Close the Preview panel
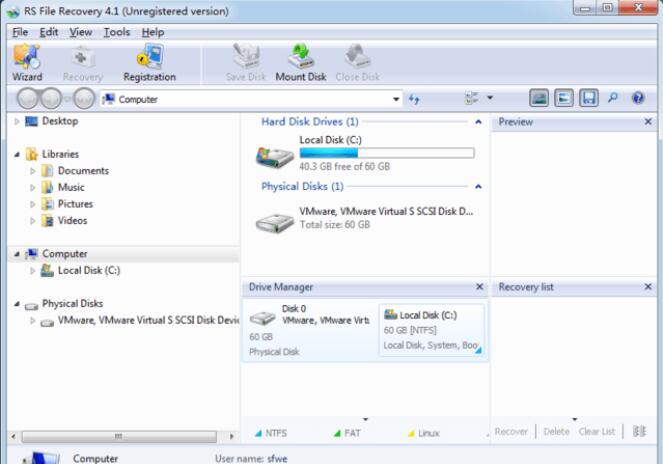 648,122
